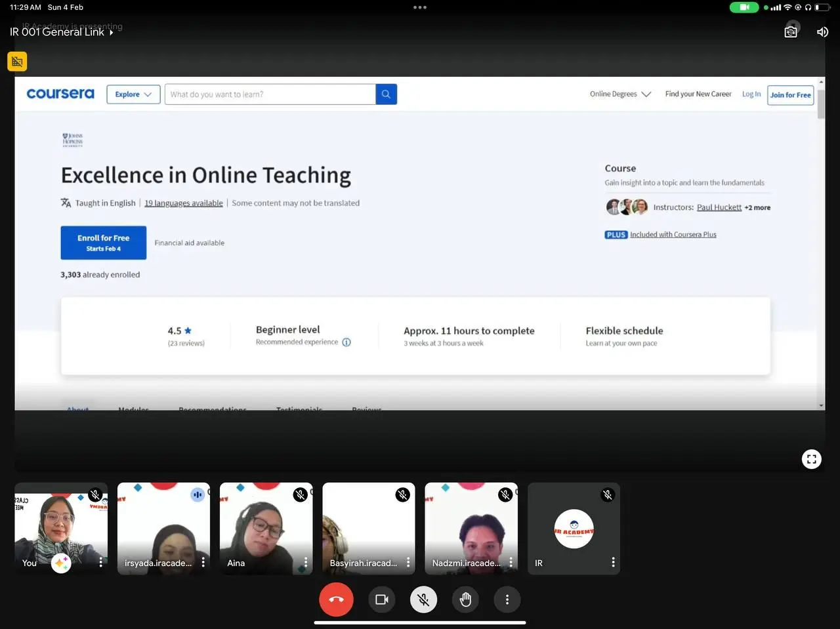This screenshot has width=840, height=629.
Task: Click the +2 more instructors text
Action: 757,207
